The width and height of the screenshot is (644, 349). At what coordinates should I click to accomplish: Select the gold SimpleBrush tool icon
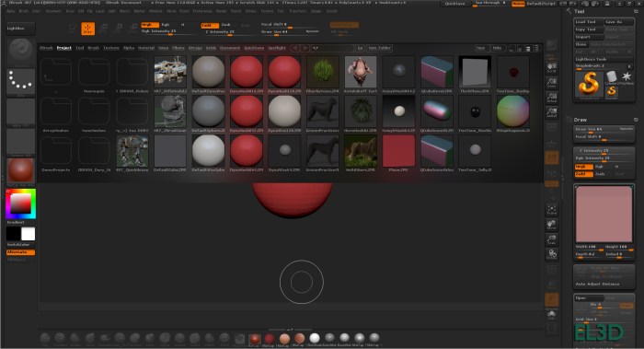click(x=589, y=85)
